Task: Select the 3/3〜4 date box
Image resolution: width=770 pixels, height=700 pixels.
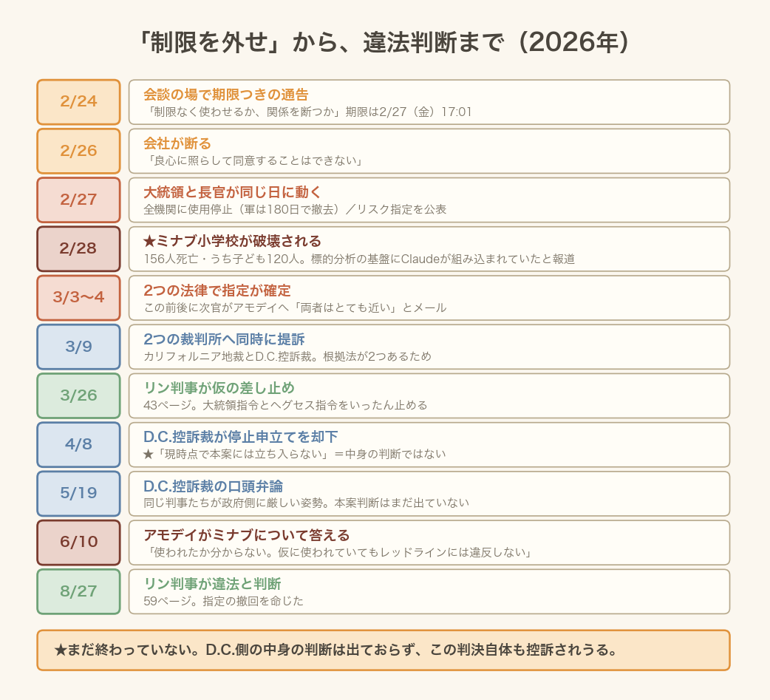Action: click(78, 298)
